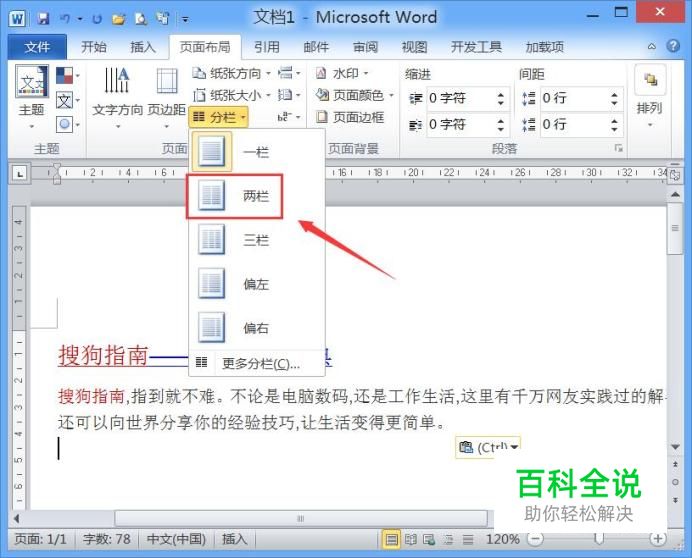
Task: Switch to Full Screen Reading view
Action: click(411, 539)
